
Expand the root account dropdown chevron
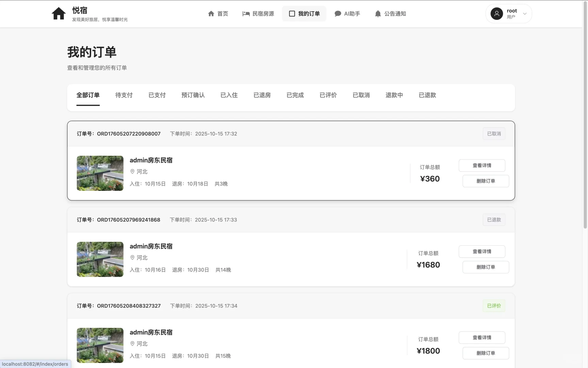point(525,14)
